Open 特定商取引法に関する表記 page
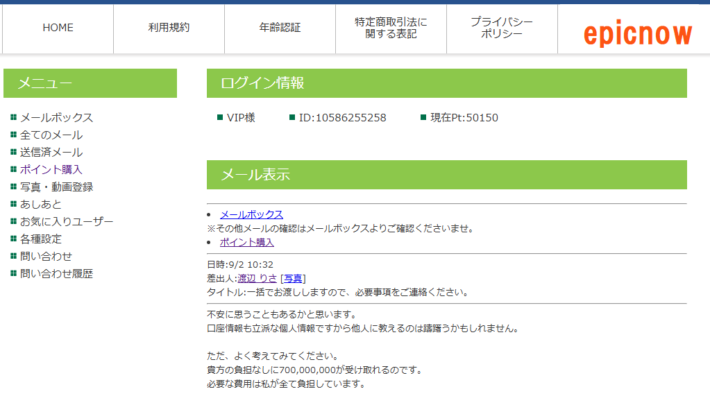Viewport: 710px width, 396px height. (x=391, y=28)
